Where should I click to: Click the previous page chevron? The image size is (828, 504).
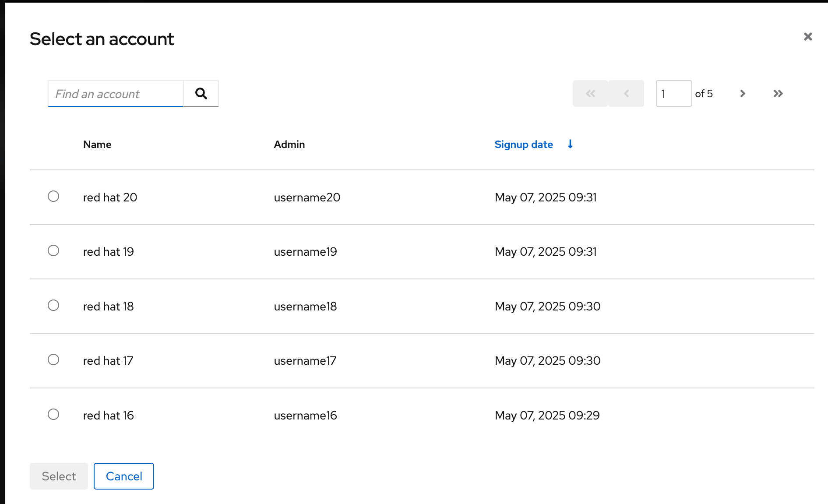(626, 93)
